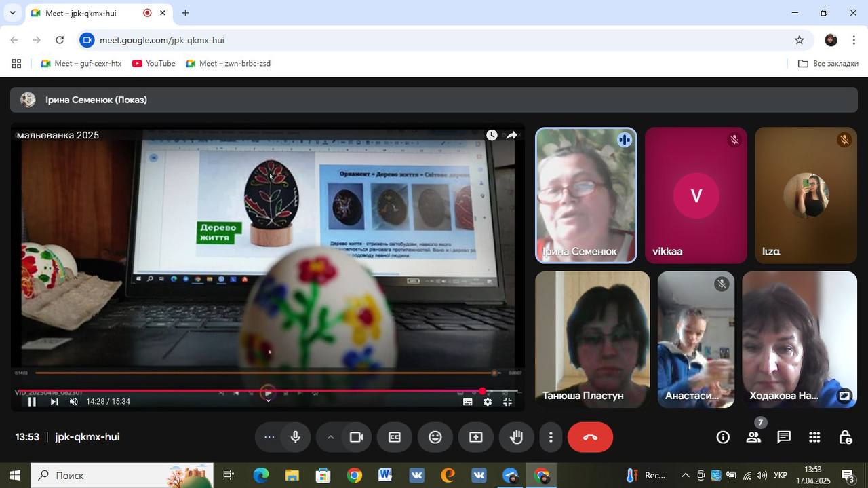Click the present screen button
Viewport: 868px width, 488px height.
pyautogui.click(x=476, y=438)
